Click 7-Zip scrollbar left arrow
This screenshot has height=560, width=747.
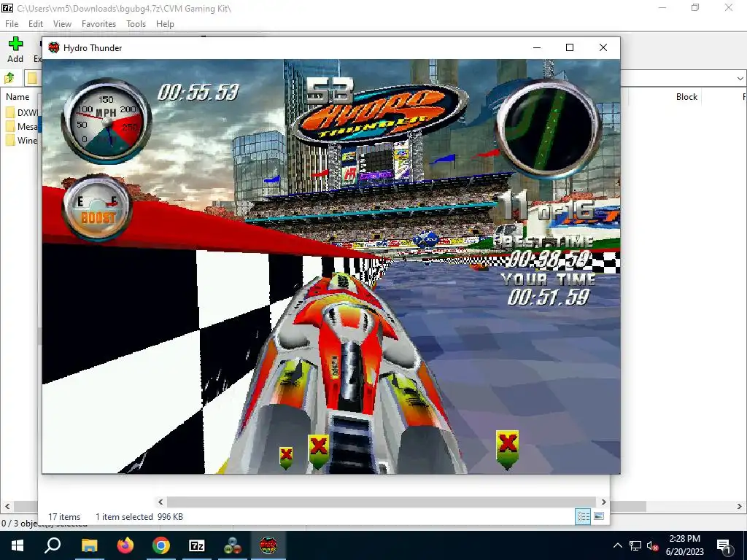point(7,507)
